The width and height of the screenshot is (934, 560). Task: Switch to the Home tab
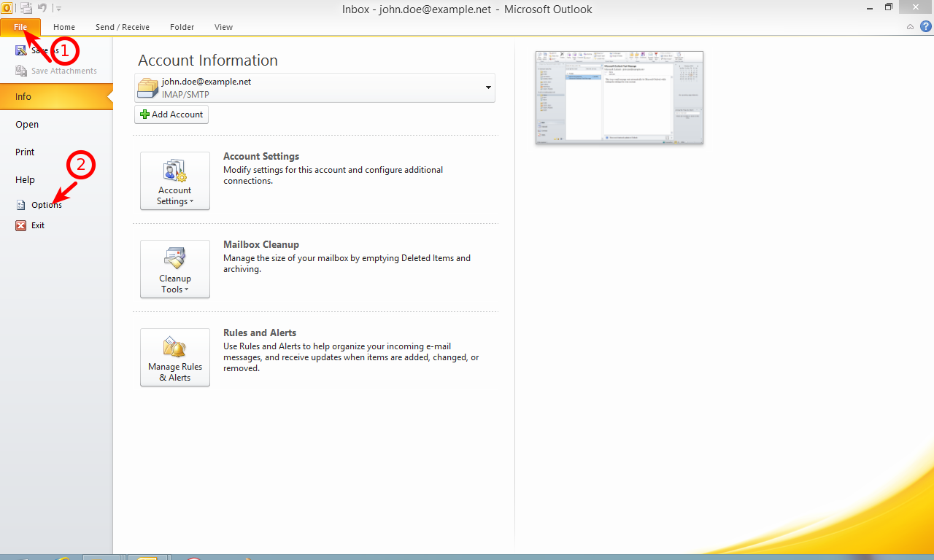click(64, 27)
